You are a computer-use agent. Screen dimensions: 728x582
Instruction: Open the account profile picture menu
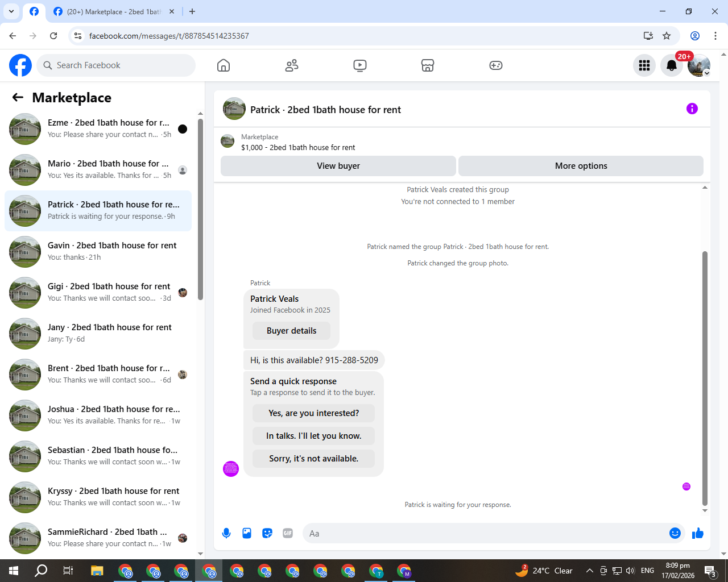[699, 65]
